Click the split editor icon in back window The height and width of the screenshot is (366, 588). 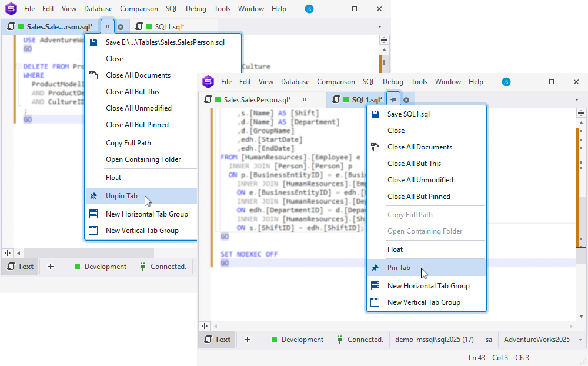pyautogui.click(x=383, y=40)
